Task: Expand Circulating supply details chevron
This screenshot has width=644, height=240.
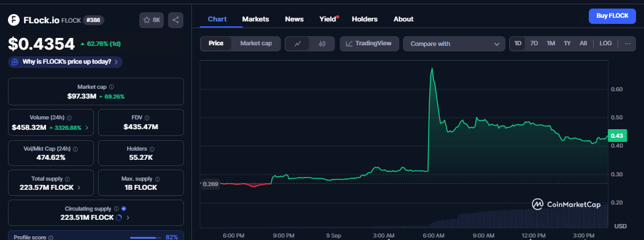Action: click(x=128, y=217)
